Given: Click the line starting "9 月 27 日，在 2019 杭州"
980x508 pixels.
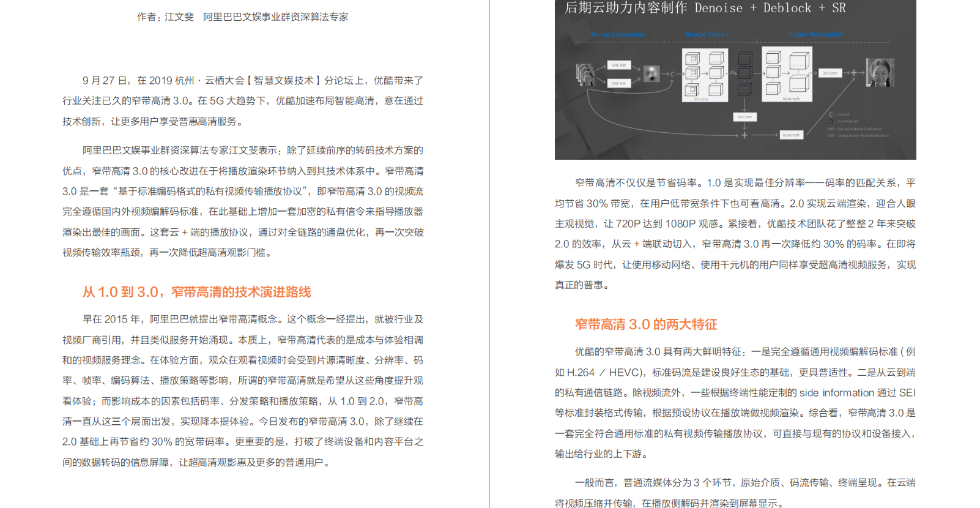Looking at the screenshot, I should pos(253,81).
